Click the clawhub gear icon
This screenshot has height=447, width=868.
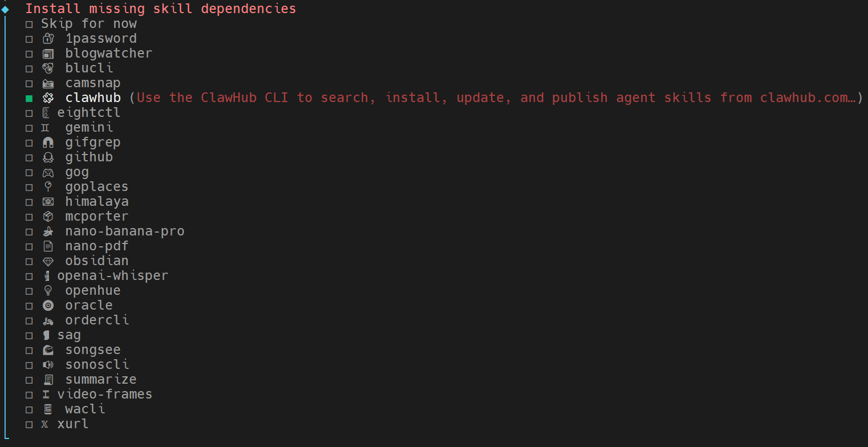point(48,97)
